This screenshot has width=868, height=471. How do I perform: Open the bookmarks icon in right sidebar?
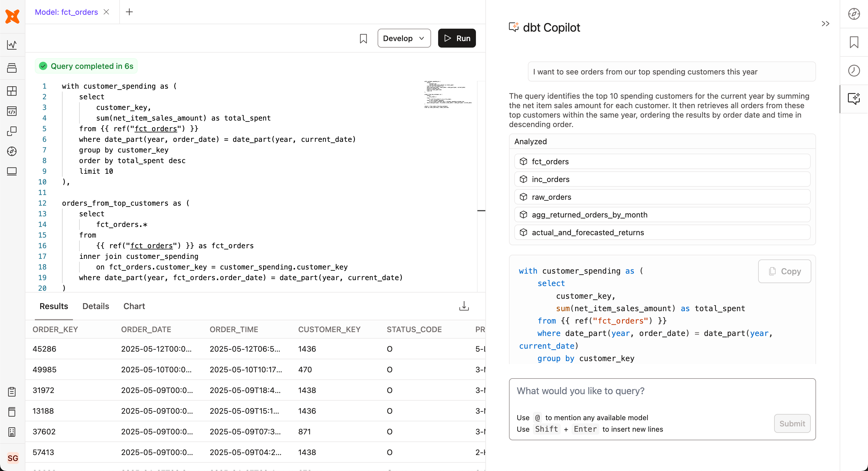[854, 43]
